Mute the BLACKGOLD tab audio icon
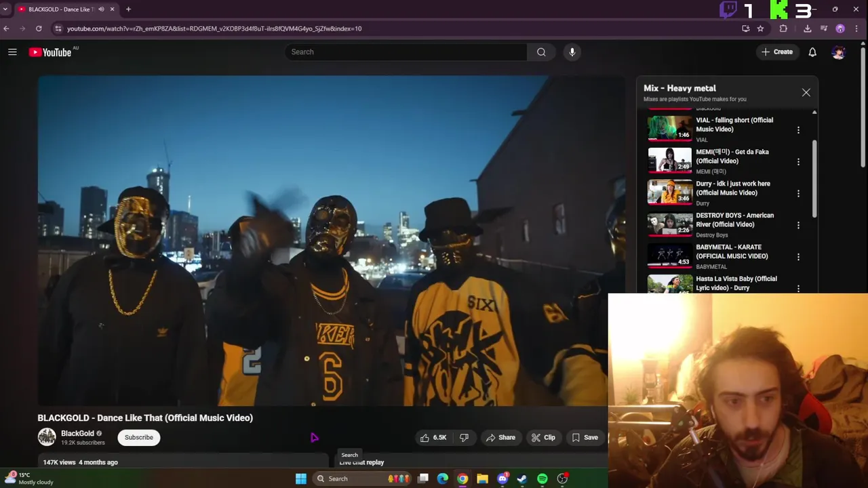Viewport: 868px width, 488px height. click(x=101, y=9)
